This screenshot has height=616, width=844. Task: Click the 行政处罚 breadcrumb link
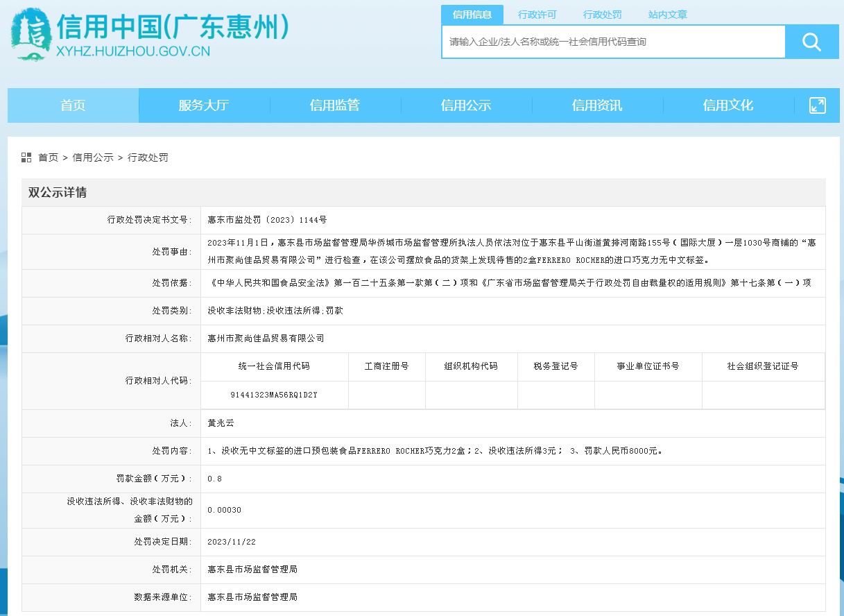(x=148, y=157)
